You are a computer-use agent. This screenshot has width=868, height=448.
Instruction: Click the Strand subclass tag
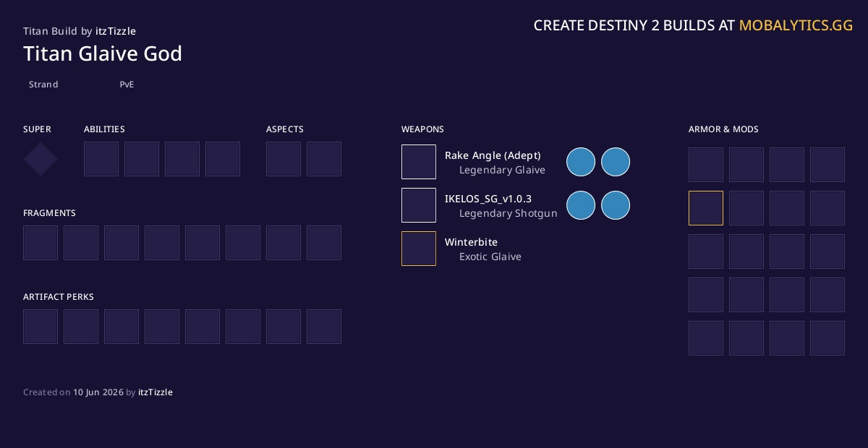43,85
